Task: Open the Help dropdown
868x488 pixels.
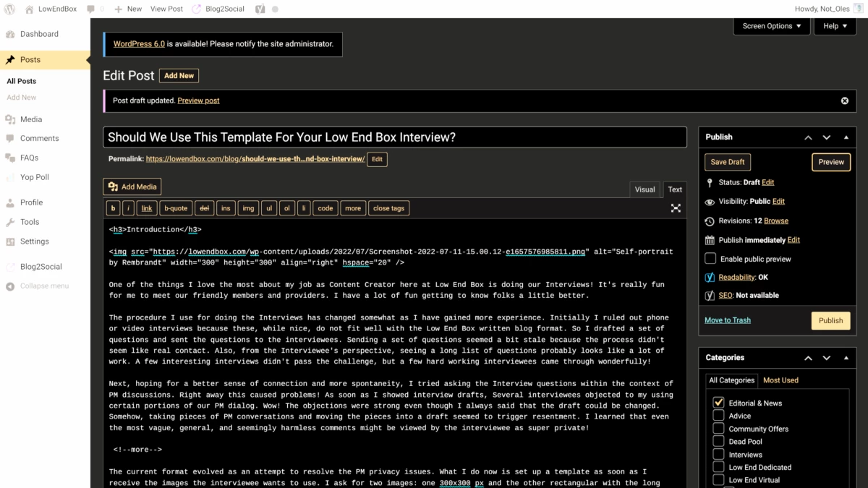Action: 835,25
